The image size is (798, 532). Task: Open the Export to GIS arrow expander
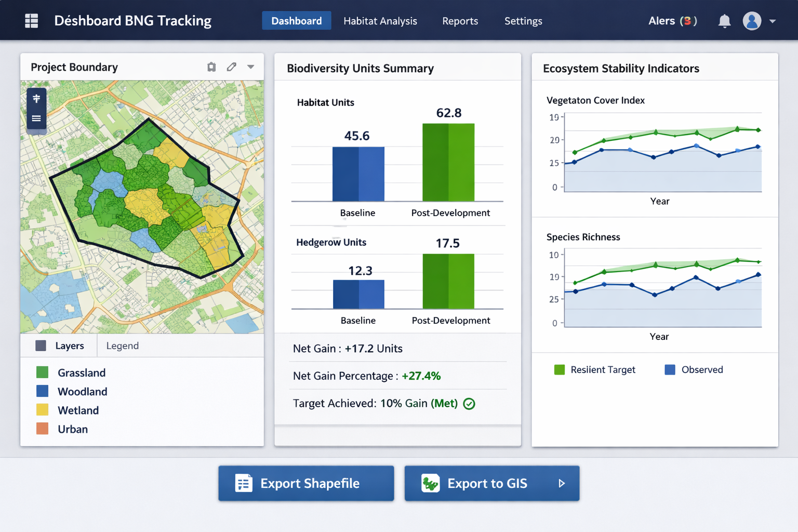pyautogui.click(x=561, y=483)
